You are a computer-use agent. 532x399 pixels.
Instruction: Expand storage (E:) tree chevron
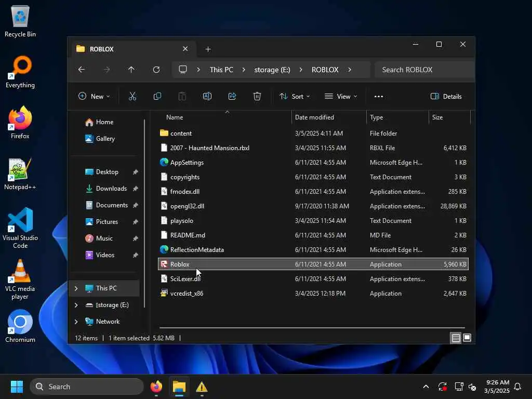point(76,305)
